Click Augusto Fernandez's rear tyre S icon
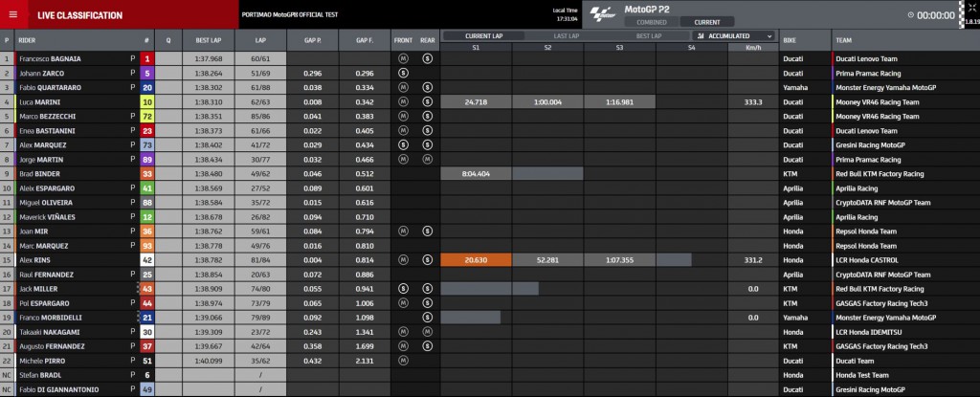This screenshot has width=980, height=397. pyautogui.click(x=428, y=346)
